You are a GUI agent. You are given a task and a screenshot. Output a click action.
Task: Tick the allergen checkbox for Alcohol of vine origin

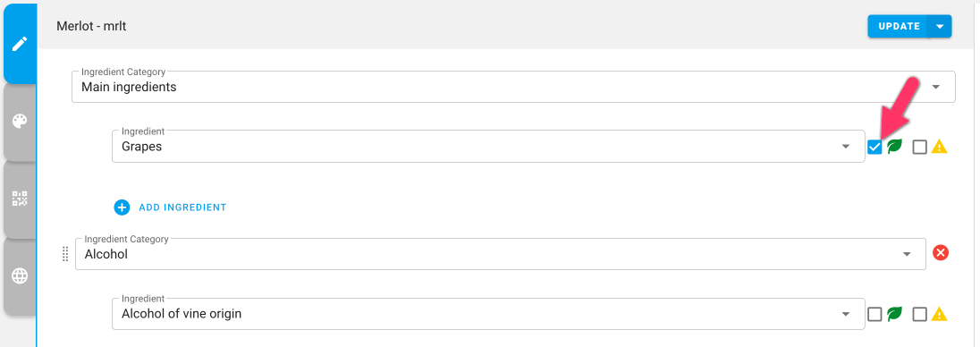coord(919,314)
